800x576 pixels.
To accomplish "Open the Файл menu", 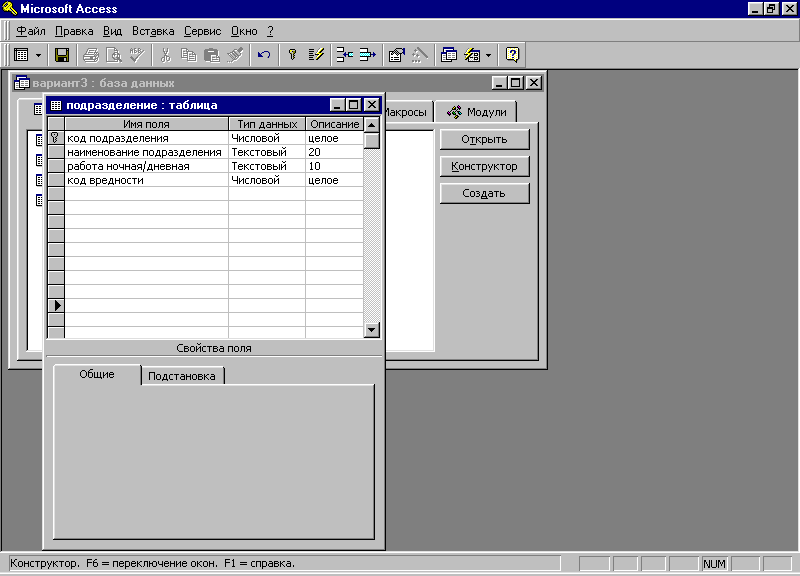I will (x=31, y=31).
